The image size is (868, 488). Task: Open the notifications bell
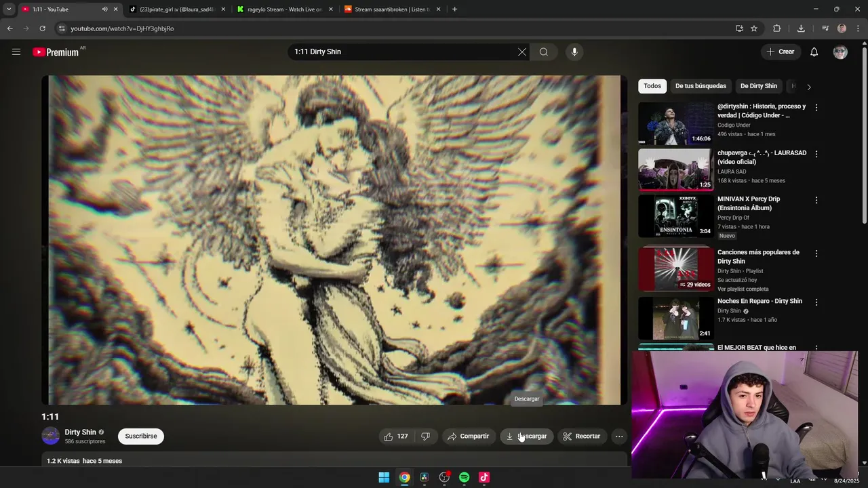(x=814, y=52)
